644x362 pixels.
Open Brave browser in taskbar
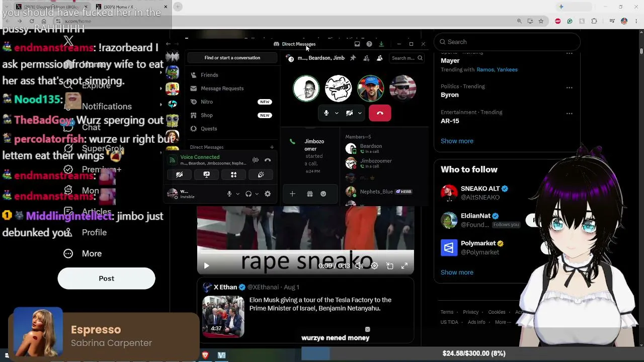[205, 355]
